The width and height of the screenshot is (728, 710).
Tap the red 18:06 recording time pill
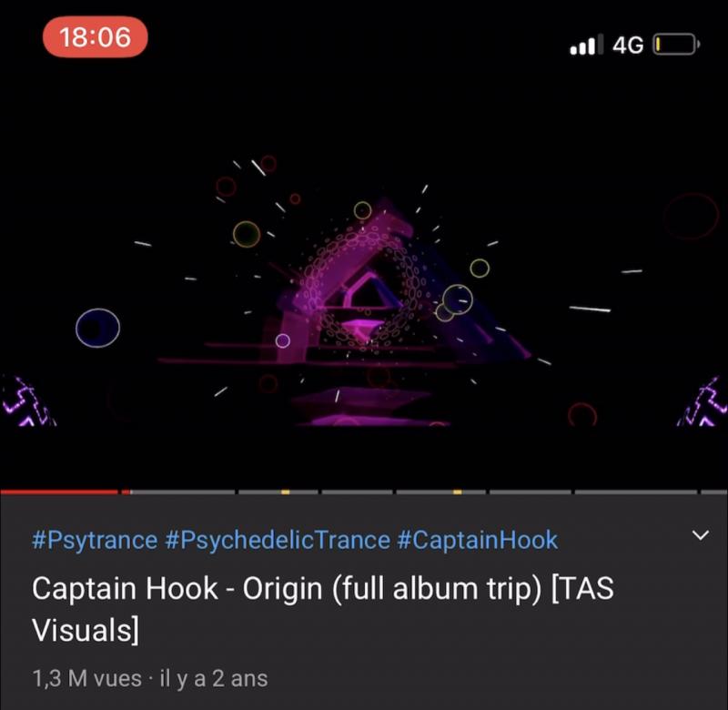96,37
